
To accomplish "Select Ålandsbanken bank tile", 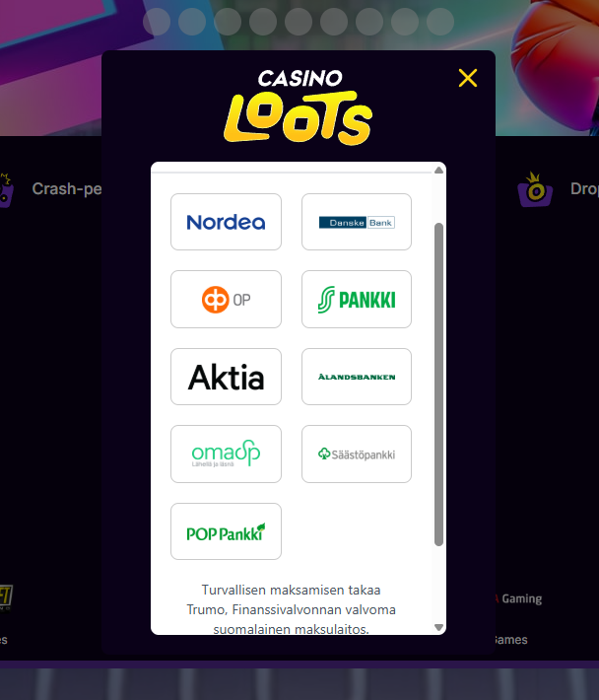I will [357, 377].
